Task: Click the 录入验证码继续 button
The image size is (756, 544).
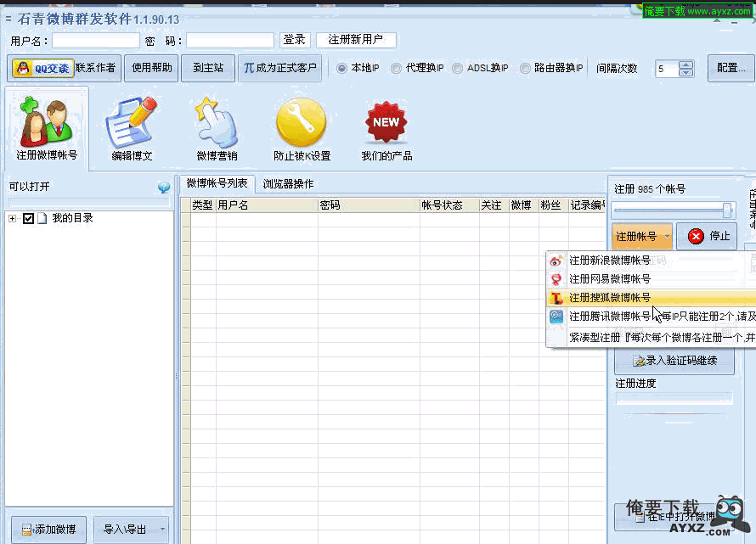Action: [674, 361]
